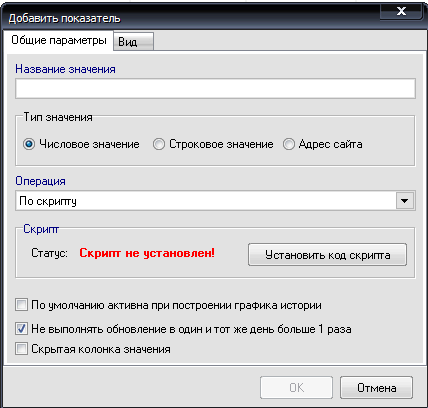The width and height of the screenshot is (428, 408).
Task: Click the greyed-out OK button
Action: (x=296, y=388)
